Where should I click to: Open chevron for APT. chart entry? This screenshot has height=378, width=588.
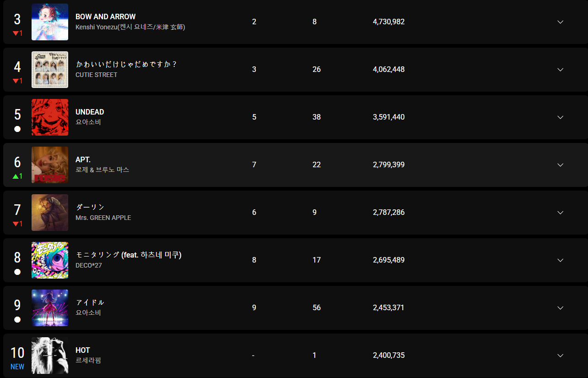click(x=560, y=165)
